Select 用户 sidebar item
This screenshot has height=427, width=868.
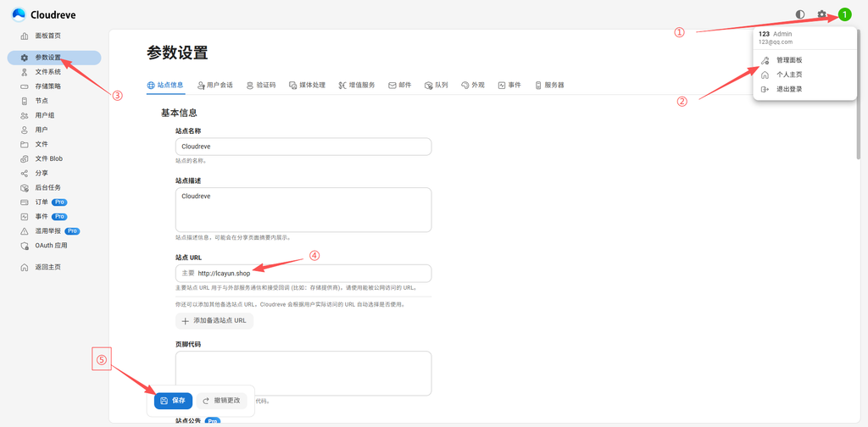point(54,130)
